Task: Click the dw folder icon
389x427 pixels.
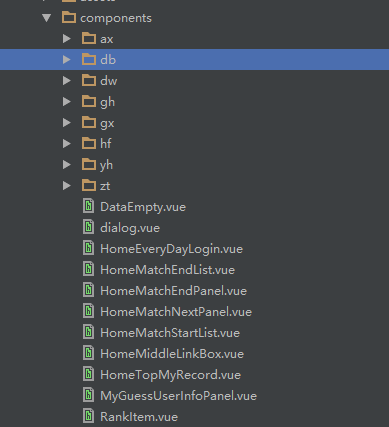Action: (x=89, y=80)
